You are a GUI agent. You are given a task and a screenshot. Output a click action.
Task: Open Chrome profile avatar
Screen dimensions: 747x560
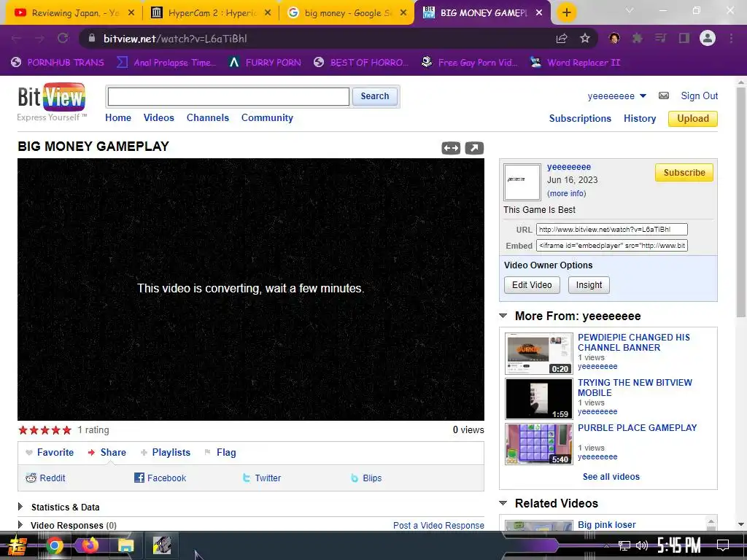point(708,38)
